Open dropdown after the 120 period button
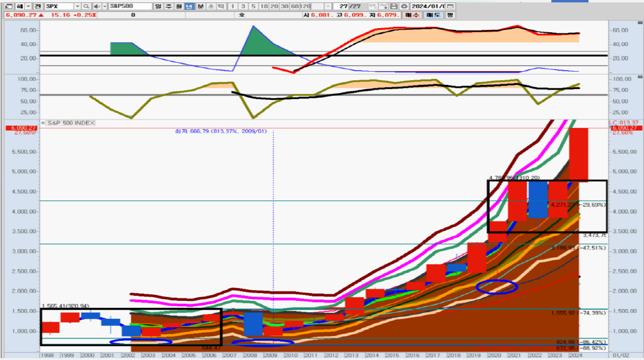The image size is (644, 360). point(328,7)
